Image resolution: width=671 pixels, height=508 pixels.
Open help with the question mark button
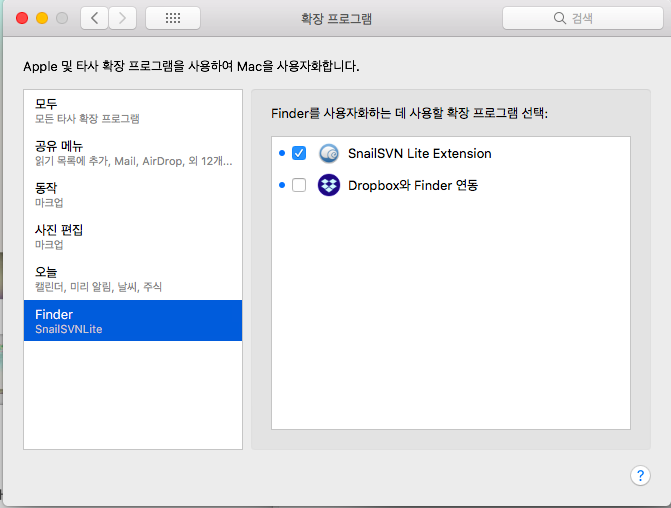coord(640,475)
